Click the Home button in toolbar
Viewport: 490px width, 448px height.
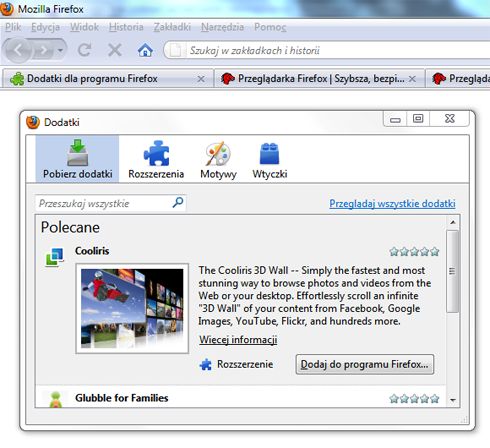point(145,50)
